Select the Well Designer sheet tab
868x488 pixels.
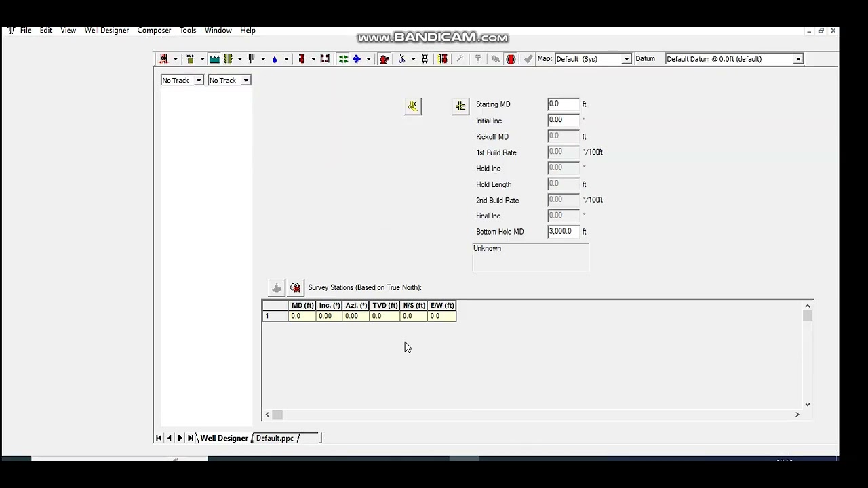[x=224, y=439]
